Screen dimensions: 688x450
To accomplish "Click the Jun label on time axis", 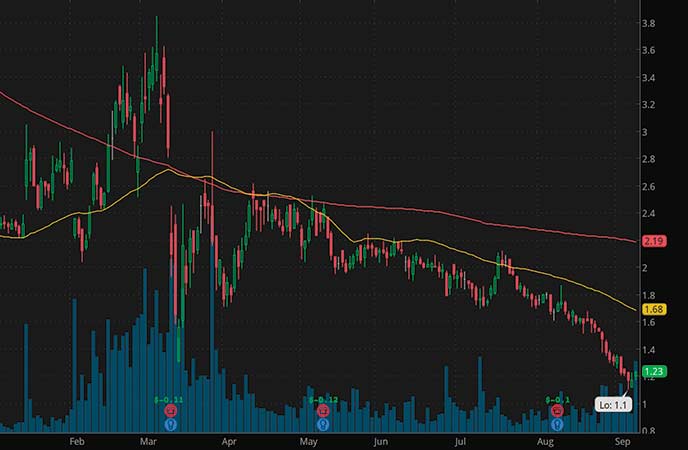I will 379,439.
